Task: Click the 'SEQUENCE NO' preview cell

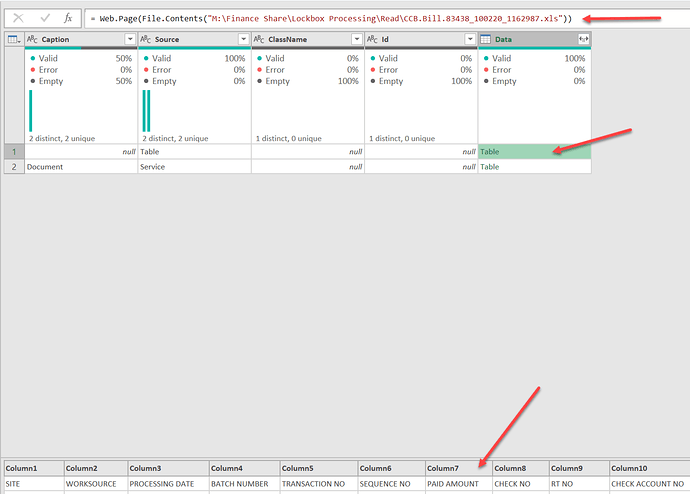Action: [x=392, y=484]
